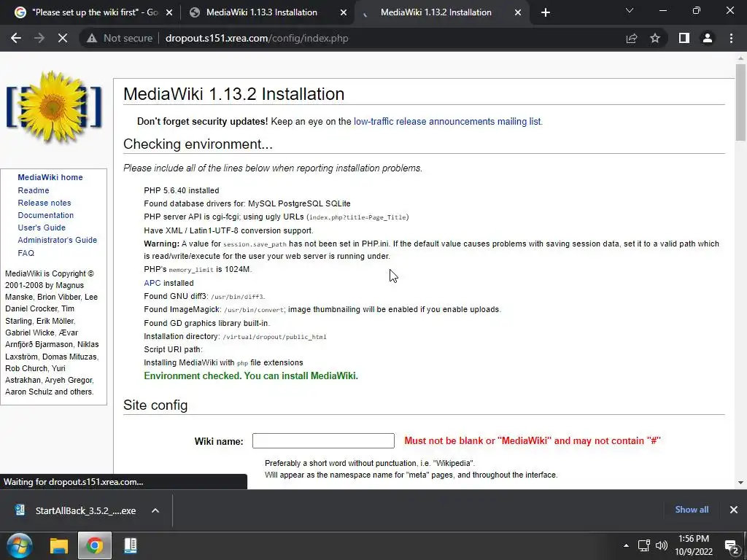747x560 pixels.
Task: Click the volume speaker tray icon
Action: [x=661, y=545]
